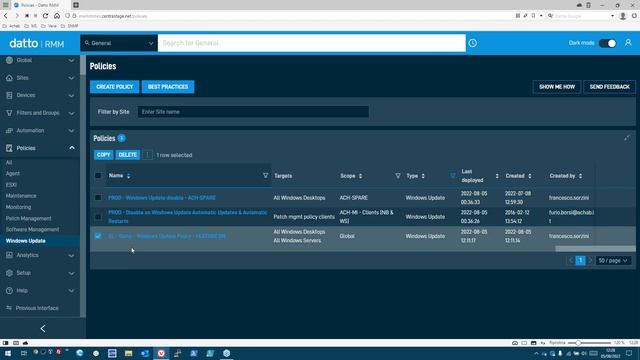Click the BEST PRACTICES button

[168, 87]
